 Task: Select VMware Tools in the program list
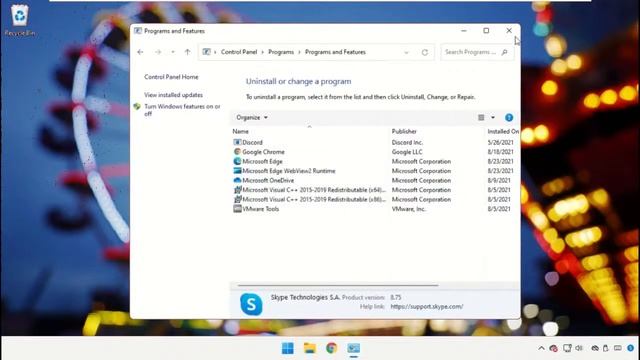pyautogui.click(x=260, y=209)
